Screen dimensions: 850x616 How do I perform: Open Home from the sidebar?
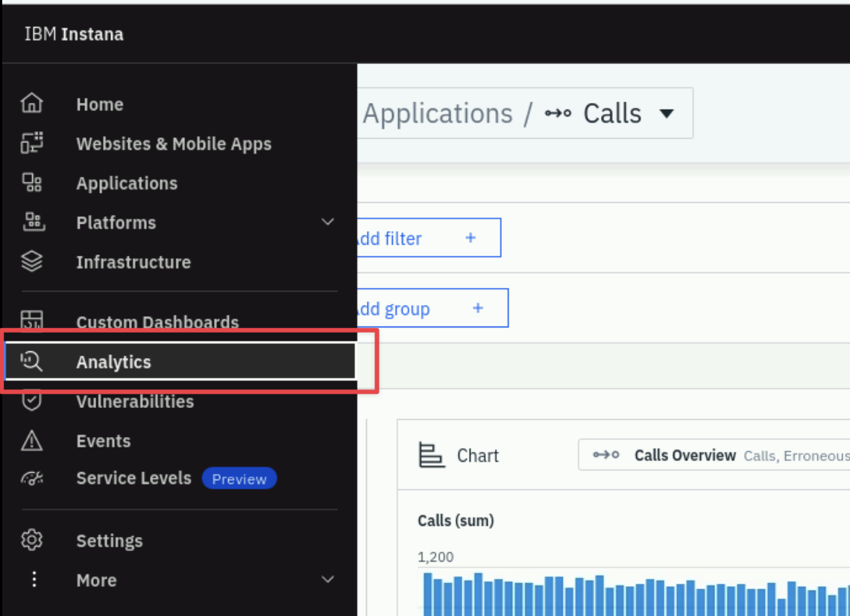[178, 104]
